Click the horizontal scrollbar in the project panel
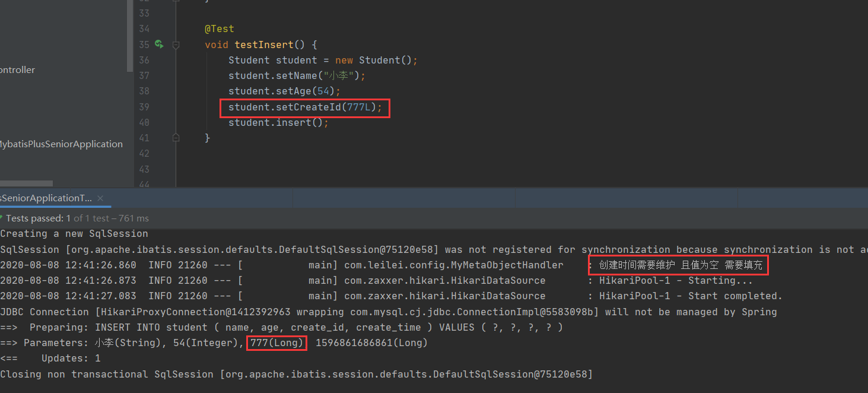The width and height of the screenshot is (868, 393). click(x=27, y=184)
